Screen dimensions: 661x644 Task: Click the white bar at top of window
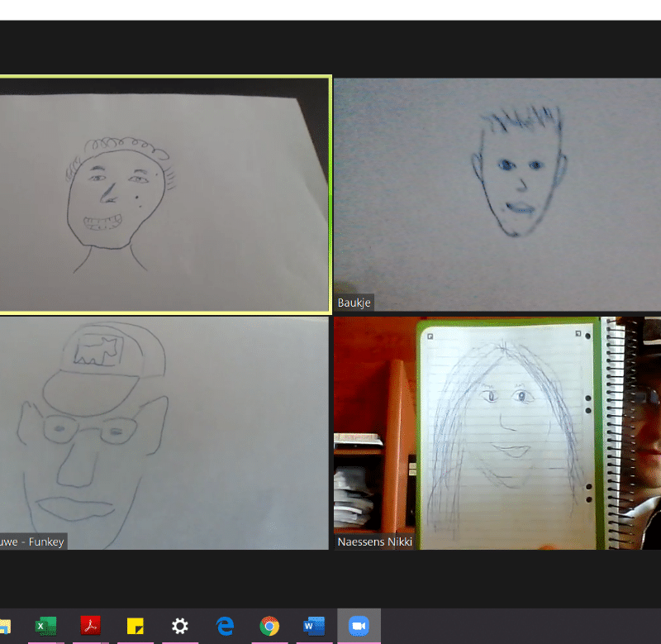coord(330,9)
